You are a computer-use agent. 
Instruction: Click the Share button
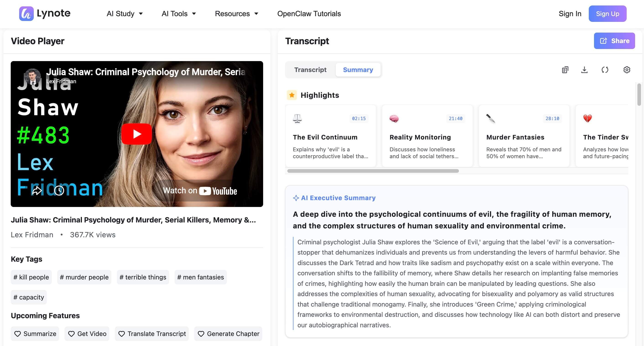(614, 41)
